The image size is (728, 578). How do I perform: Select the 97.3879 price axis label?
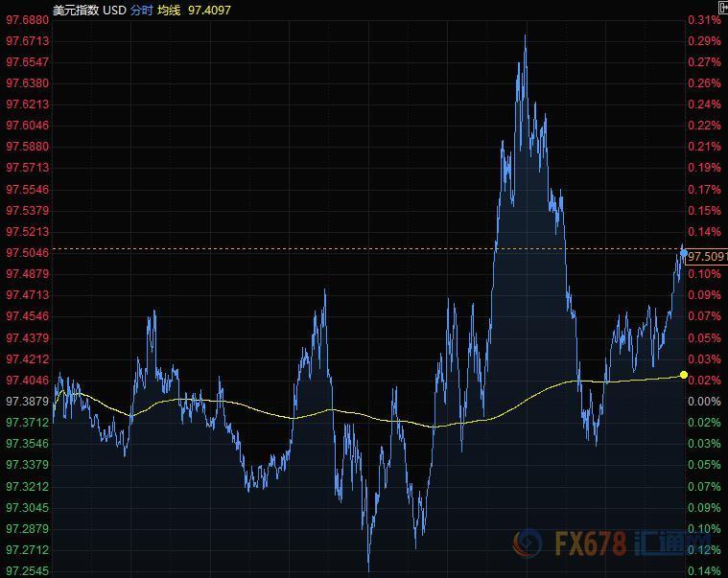point(27,402)
